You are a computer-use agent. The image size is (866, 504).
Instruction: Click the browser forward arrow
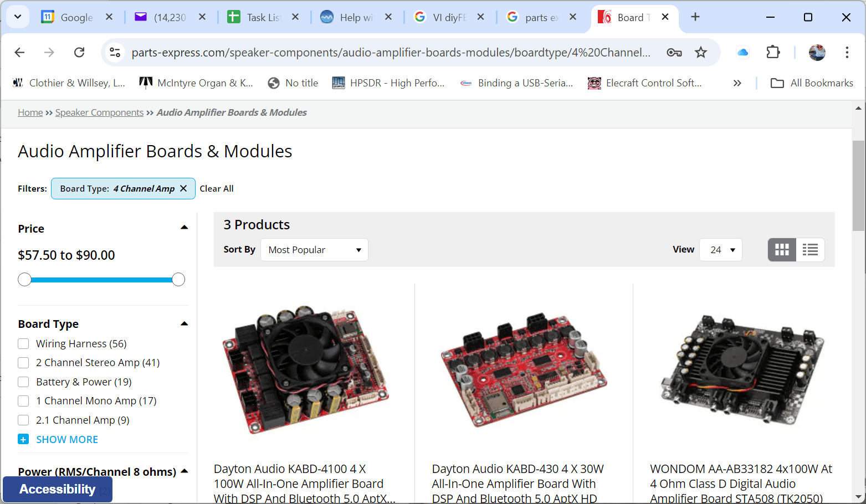pos(49,52)
